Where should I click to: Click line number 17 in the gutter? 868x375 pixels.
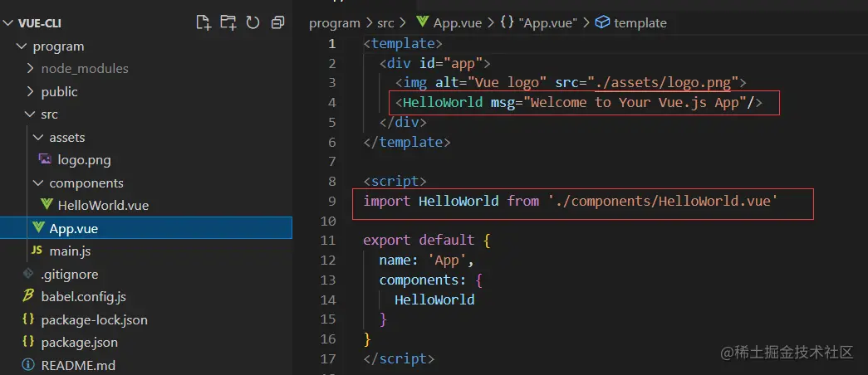328,358
